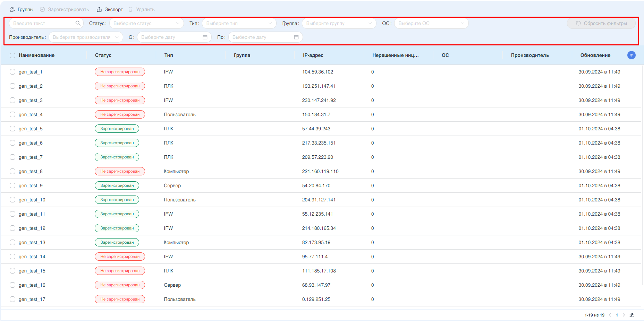
Task: Sort by the IP-адрес column header
Action: 313,55
